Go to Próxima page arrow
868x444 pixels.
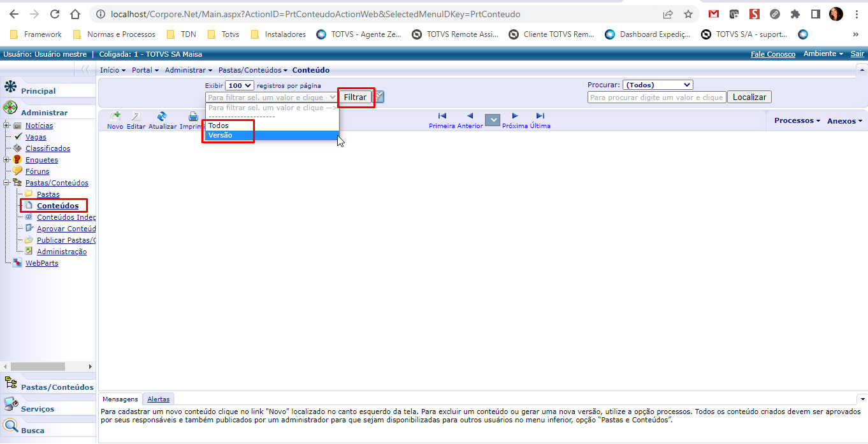[515, 116]
